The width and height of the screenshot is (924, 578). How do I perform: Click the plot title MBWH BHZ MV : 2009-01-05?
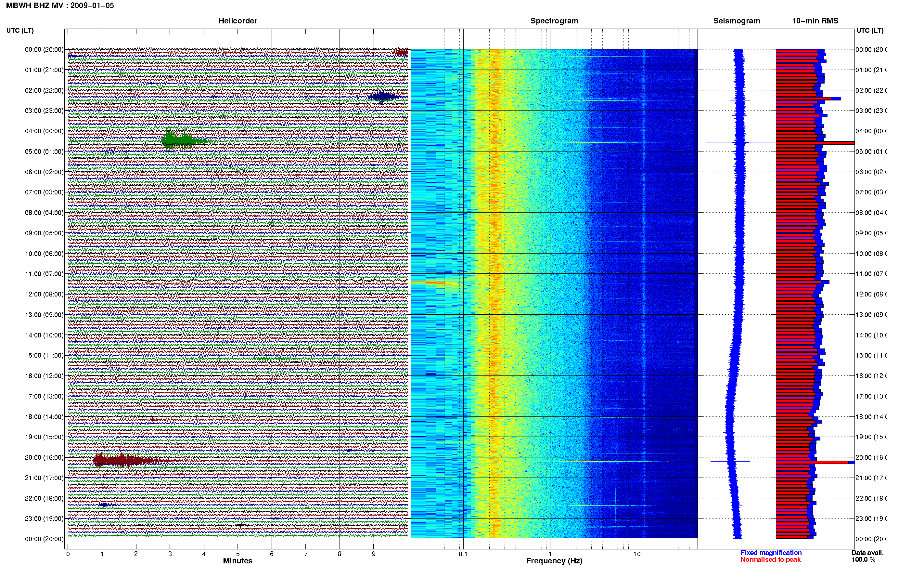(x=60, y=6)
